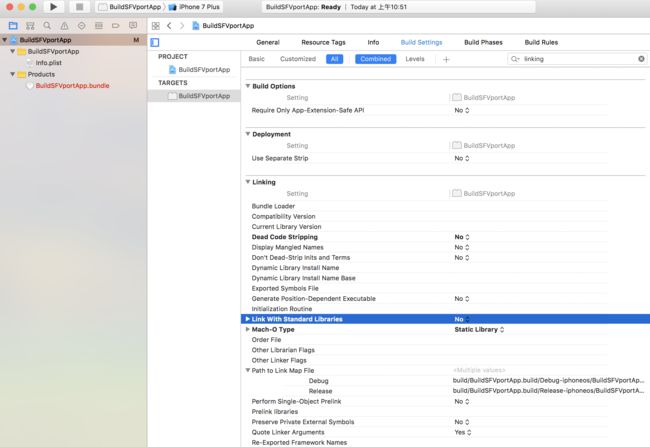Change Display Mangled Names value
The height and width of the screenshot is (447, 650).
click(x=462, y=247)
